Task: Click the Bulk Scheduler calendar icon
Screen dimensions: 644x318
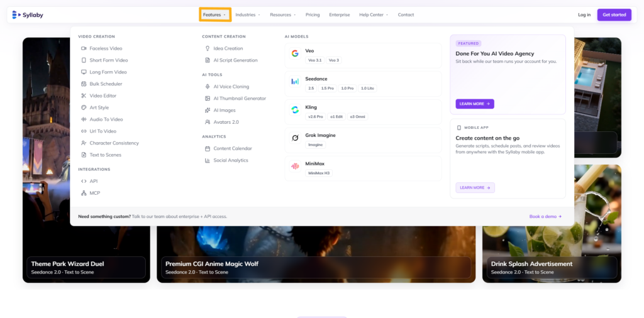Action: pos(84,84)
